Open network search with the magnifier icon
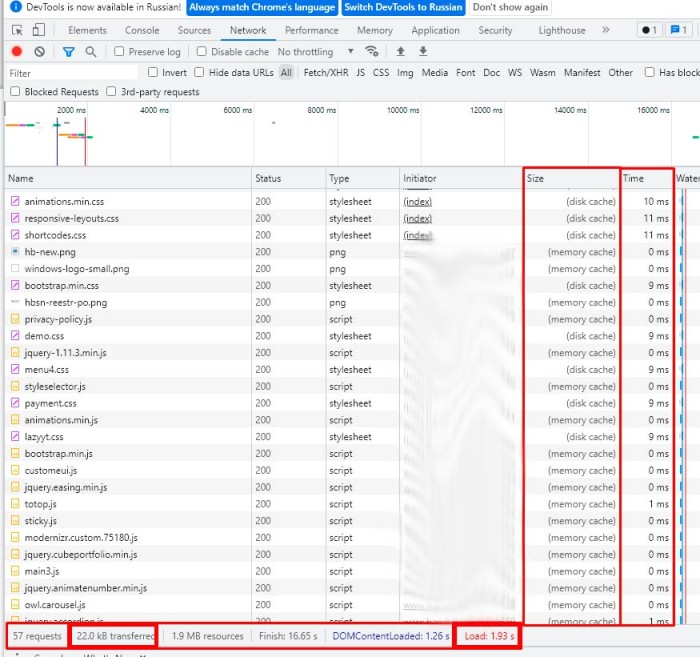 pyautogui.click(x=91, y=52)
